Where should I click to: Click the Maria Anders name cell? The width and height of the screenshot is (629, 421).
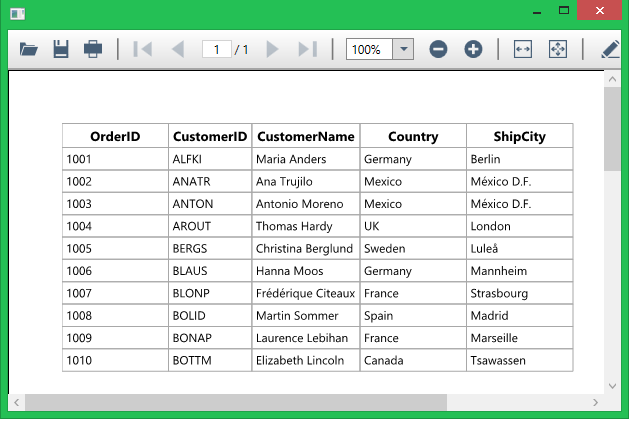306,159
